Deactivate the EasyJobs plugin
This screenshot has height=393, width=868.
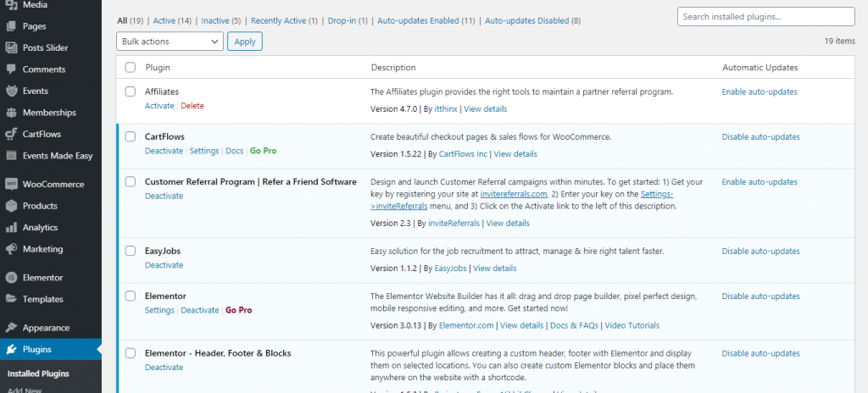[164, 265]
